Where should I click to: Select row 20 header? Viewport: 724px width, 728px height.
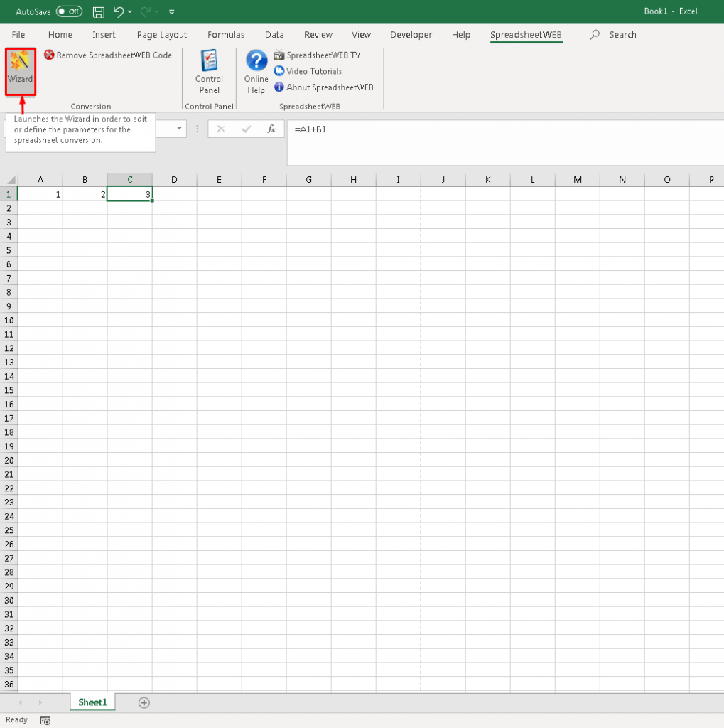click(x=9, y=461)
